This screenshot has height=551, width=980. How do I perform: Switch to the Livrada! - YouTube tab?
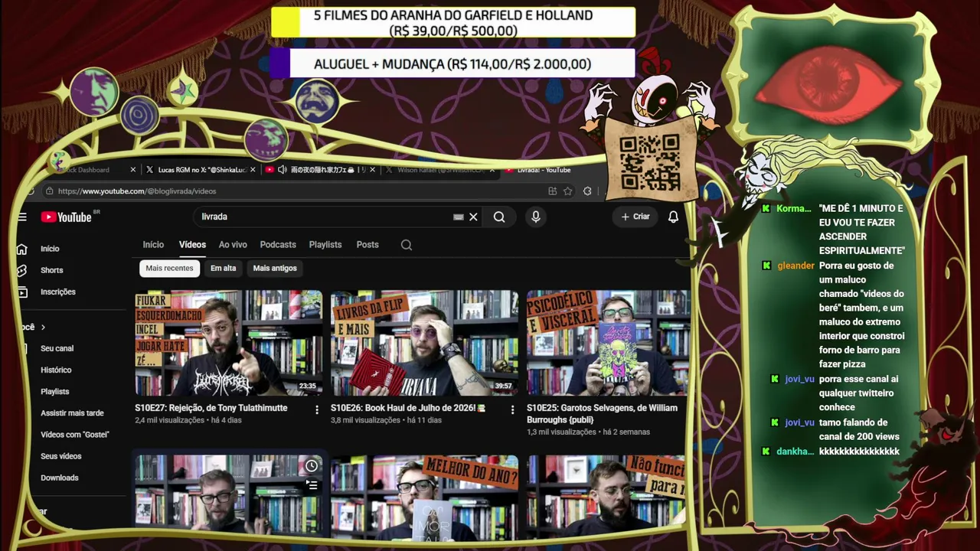click(544, 170)
